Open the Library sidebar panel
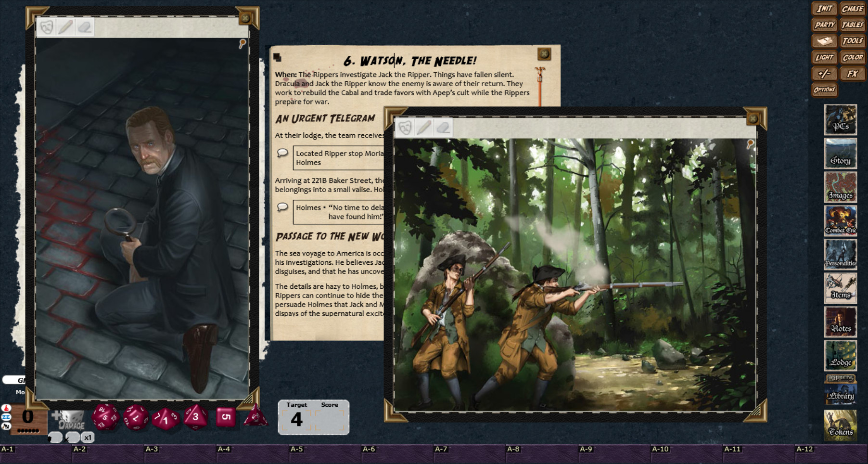 point(841,395)
